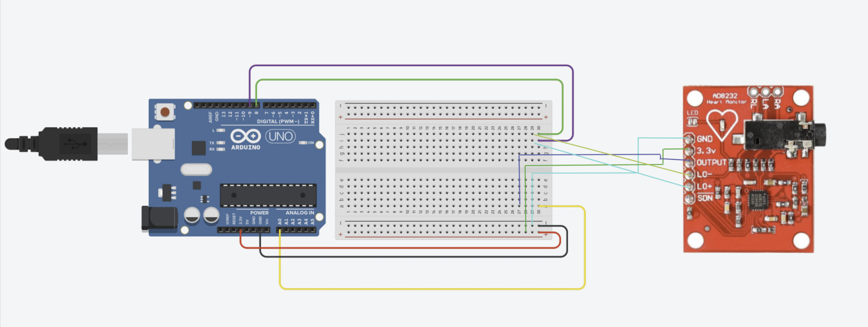
Task: Click the TX indicator LED on Arduino
Action: coord(221,143)
